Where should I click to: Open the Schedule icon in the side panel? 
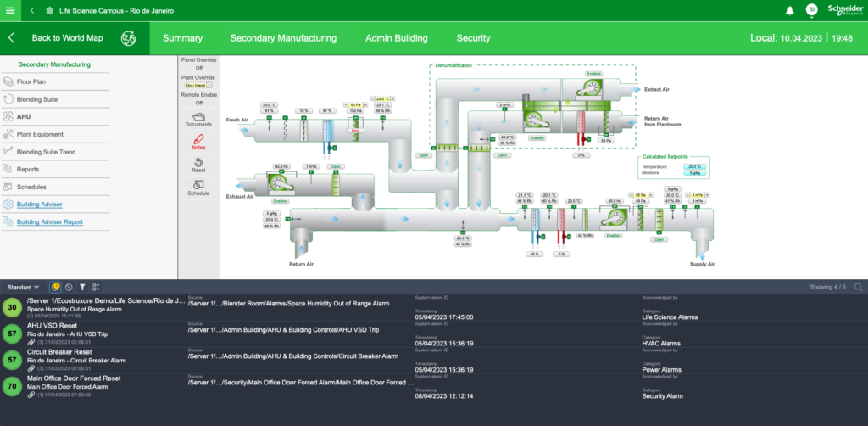(x=198, y=185)
